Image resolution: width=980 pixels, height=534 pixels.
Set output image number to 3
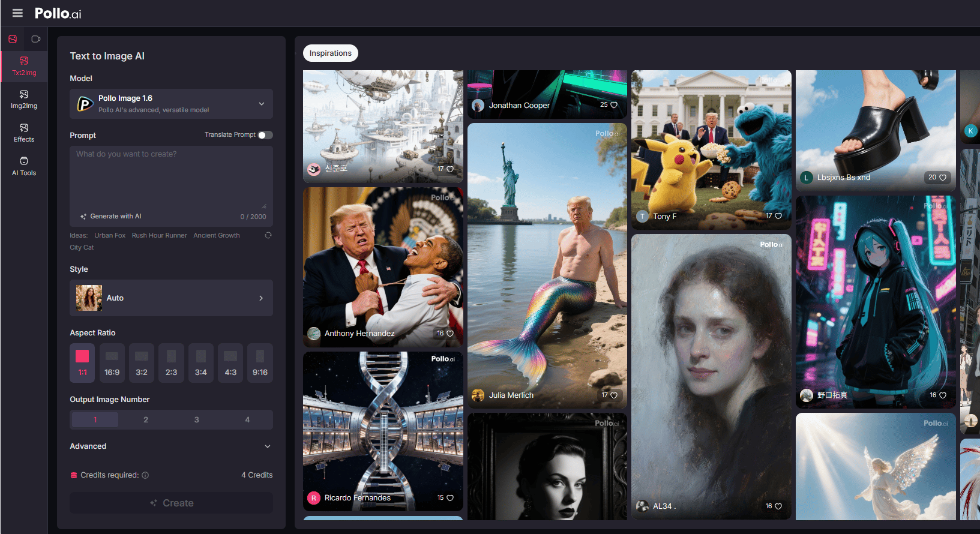pos(196,419)
